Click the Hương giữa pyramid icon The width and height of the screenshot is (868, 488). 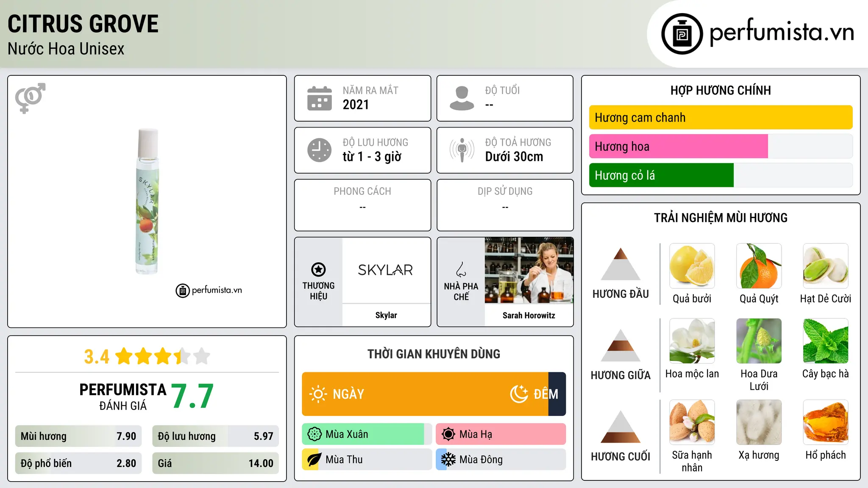[620, 345]
